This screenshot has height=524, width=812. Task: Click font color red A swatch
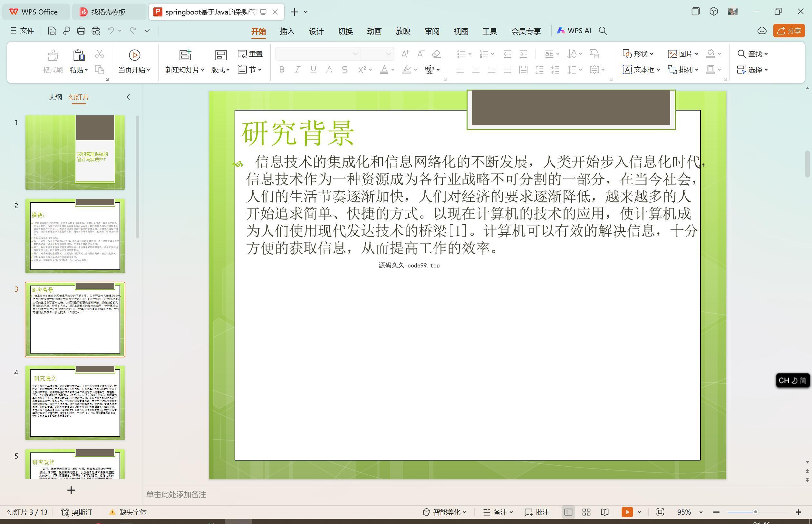click(384, 70)
